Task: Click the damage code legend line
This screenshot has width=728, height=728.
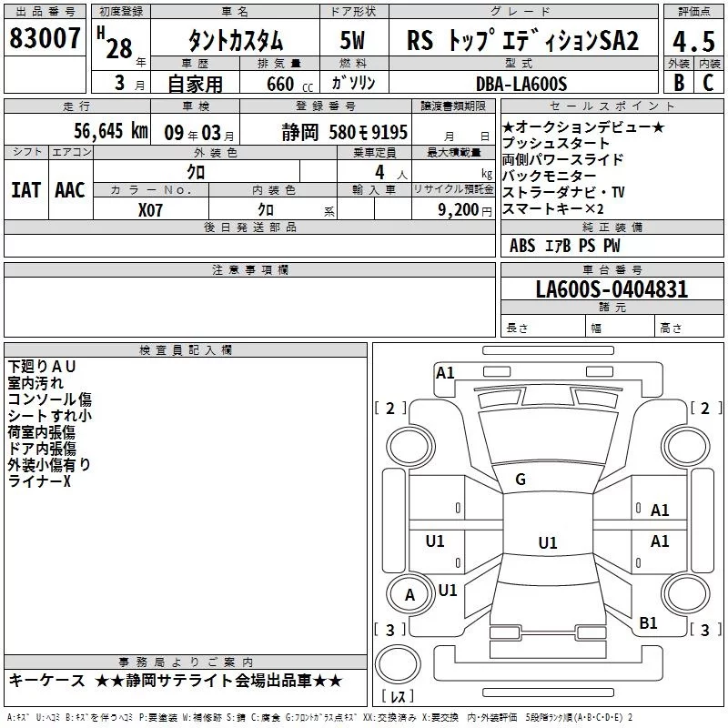Action: click(x=320, y=718)
